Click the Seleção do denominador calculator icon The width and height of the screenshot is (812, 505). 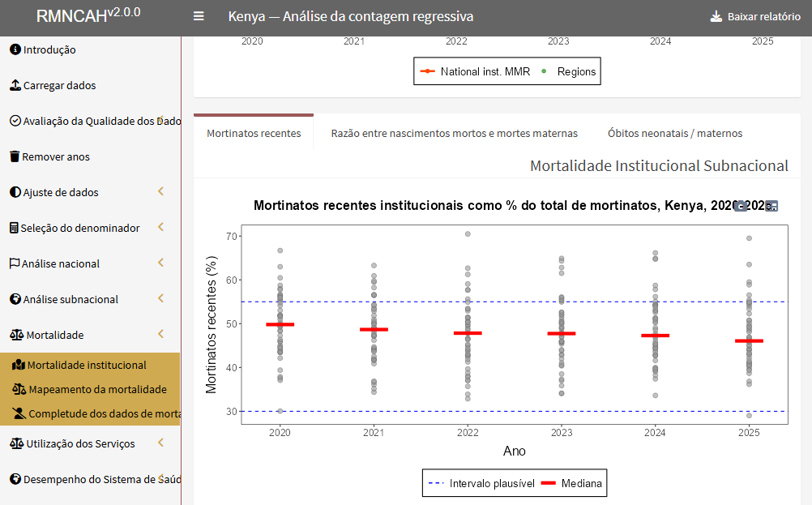pos(14,228)
